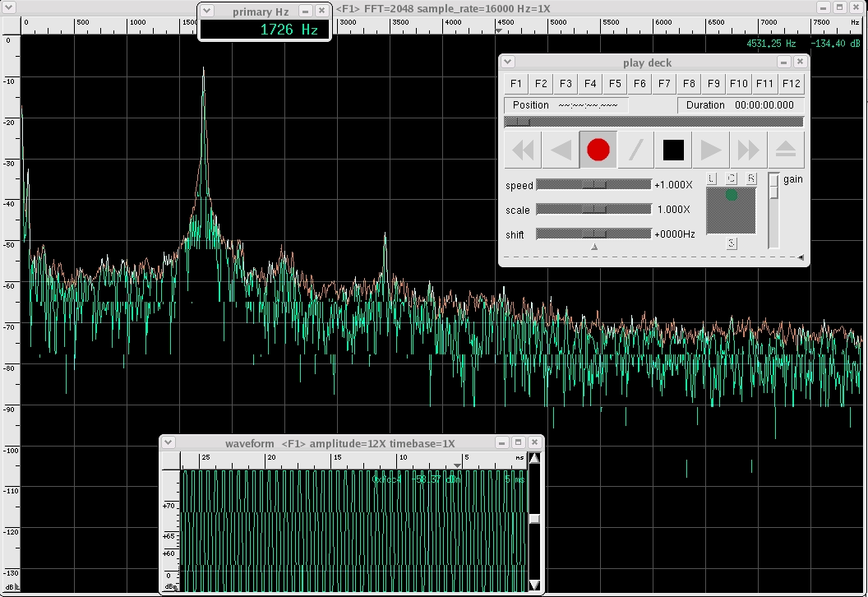
Task: Hit the rewind double-arrow button
Action: click(x=523, y=150)
